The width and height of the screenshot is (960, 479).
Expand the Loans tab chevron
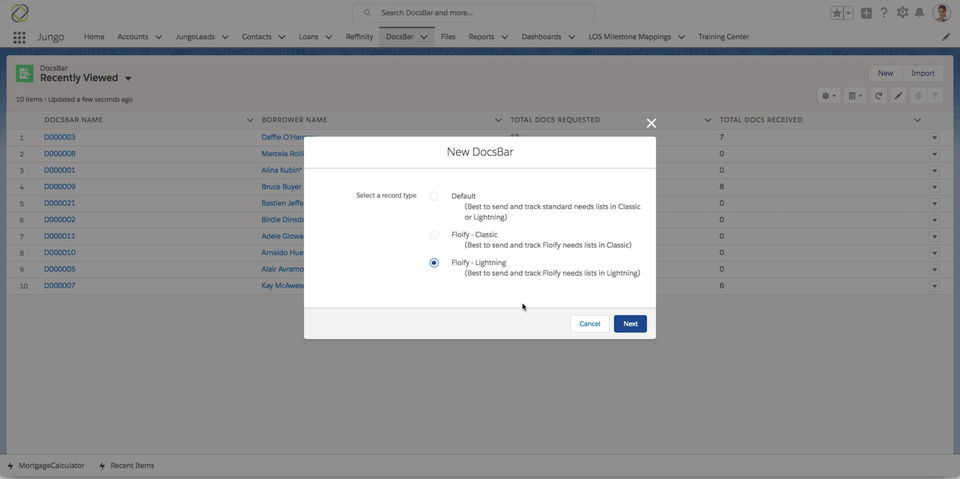click(328, 37)
